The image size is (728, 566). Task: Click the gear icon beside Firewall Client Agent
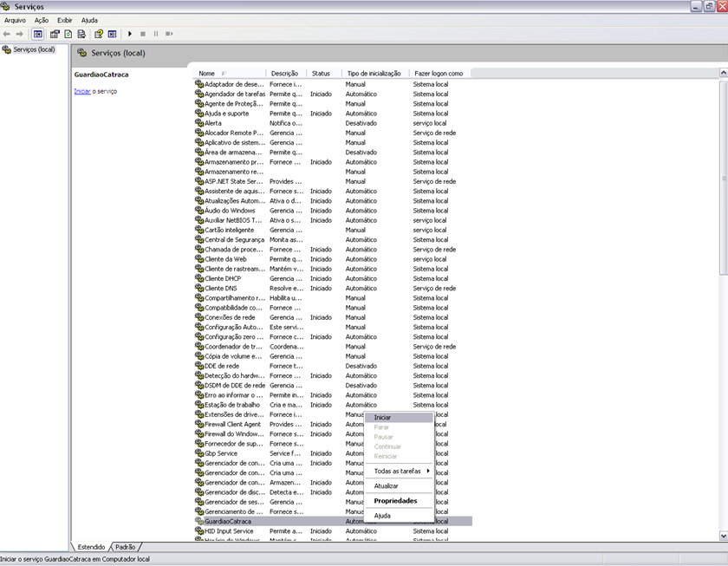point(199,424)
